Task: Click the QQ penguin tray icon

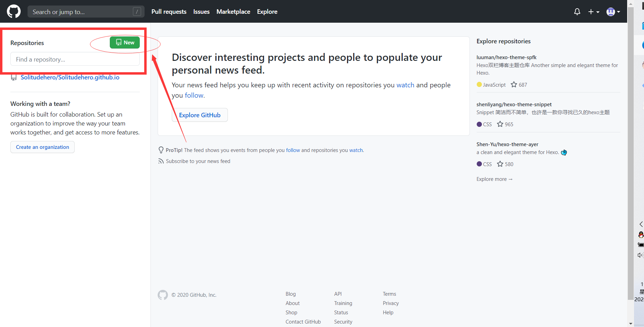Action: (x=641, y=235)
